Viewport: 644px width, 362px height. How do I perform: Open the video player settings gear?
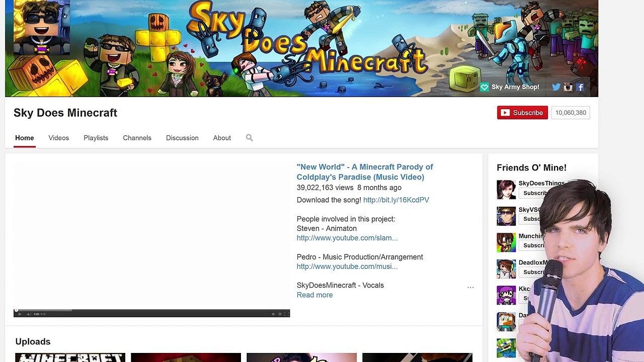(280, 314)
